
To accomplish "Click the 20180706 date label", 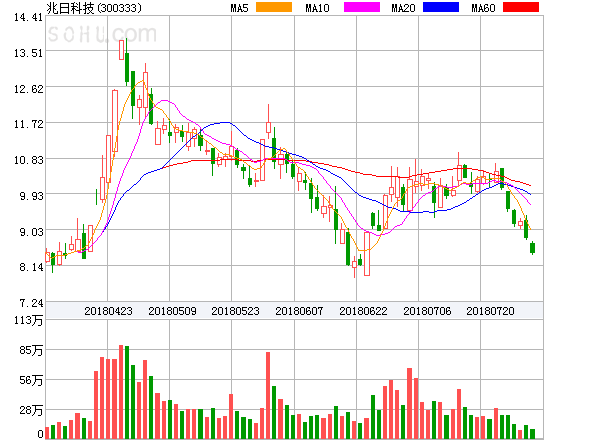I will (427, 311).
